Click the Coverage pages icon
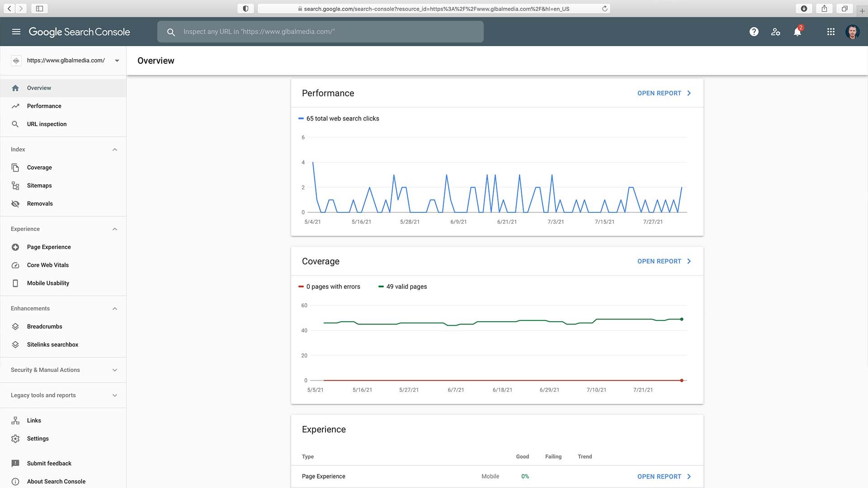 tap(15, 168)
